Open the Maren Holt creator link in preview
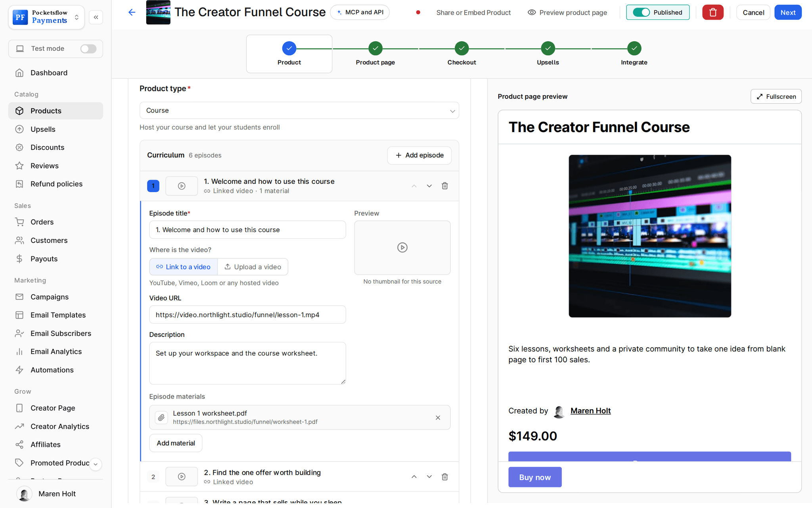The image size is (812, 508). click(x=590, y=411)
